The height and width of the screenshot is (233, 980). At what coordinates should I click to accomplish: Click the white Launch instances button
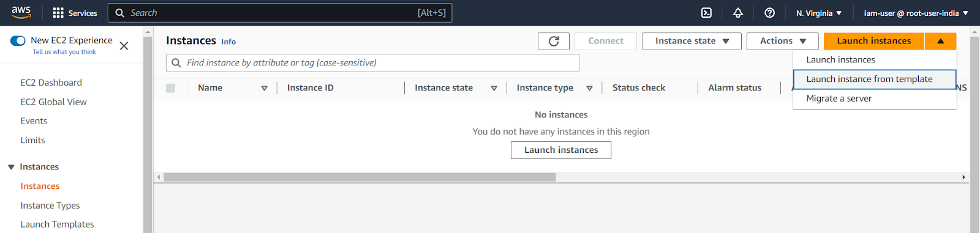click(561, 150)
